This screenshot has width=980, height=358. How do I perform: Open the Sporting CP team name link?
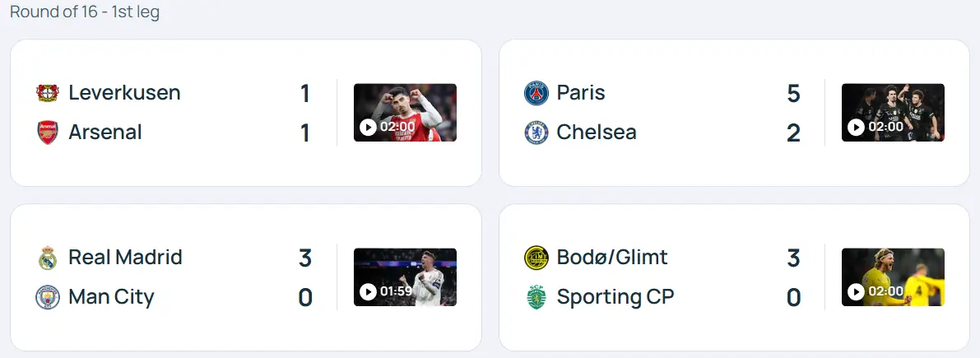coord(615,297)
